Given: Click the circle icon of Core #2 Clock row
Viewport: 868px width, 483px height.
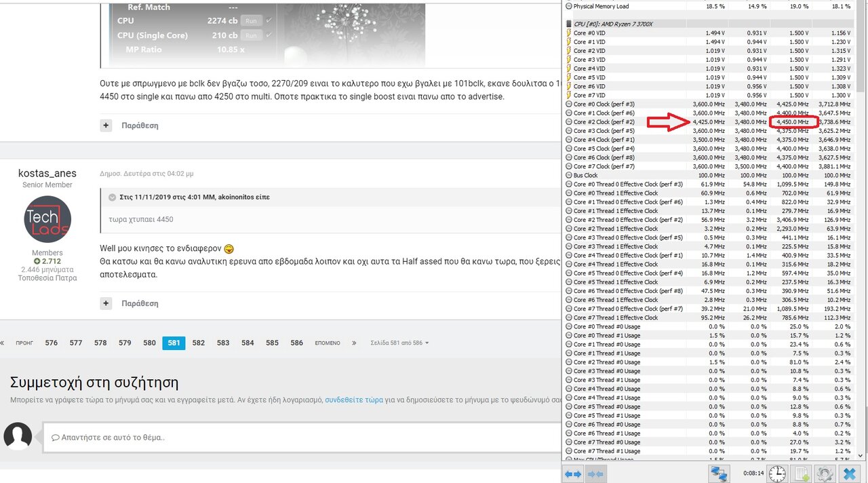Looking at the screenshot, I should 568,122.
